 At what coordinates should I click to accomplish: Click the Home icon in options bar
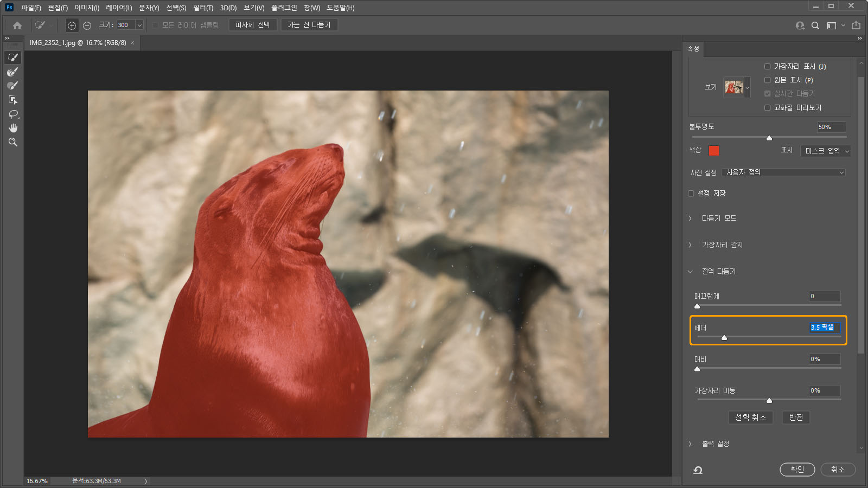17,25
